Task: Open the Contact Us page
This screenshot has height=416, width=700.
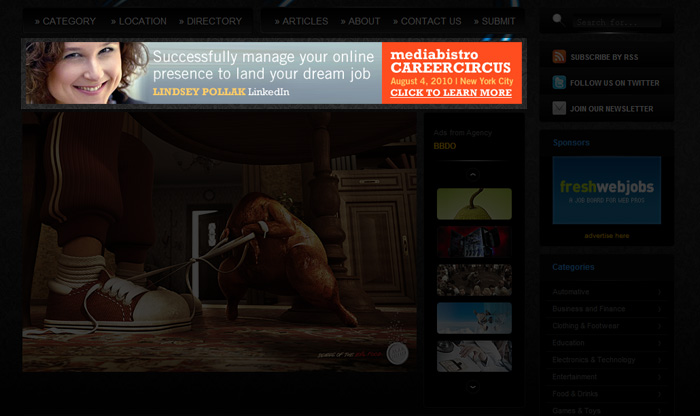Action: (427, 21)
